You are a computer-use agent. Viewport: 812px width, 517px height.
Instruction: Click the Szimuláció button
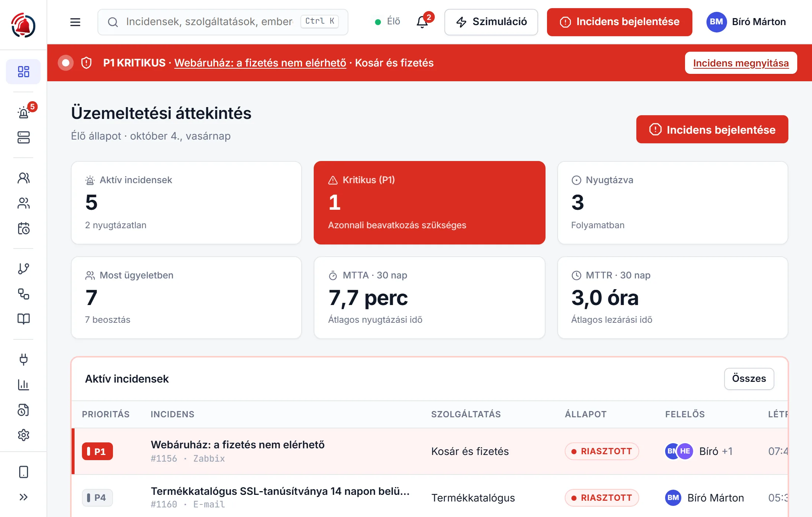click(x=491, y=22)
